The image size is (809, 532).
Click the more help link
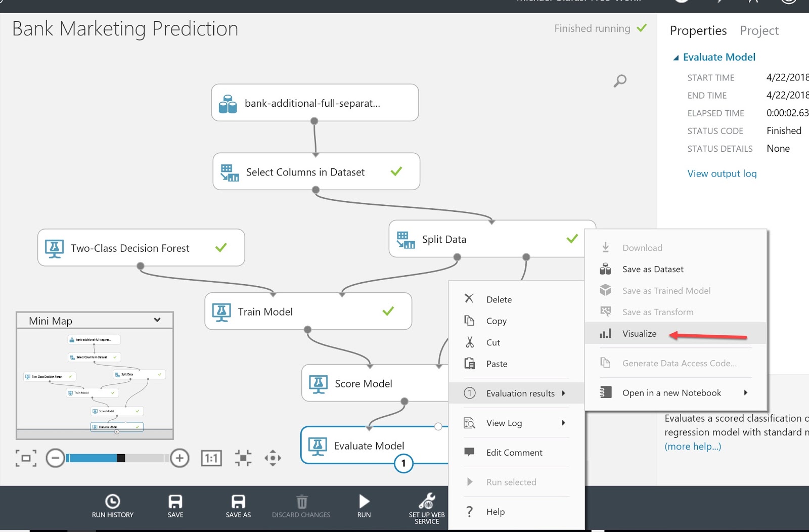(x=693, y=447)
